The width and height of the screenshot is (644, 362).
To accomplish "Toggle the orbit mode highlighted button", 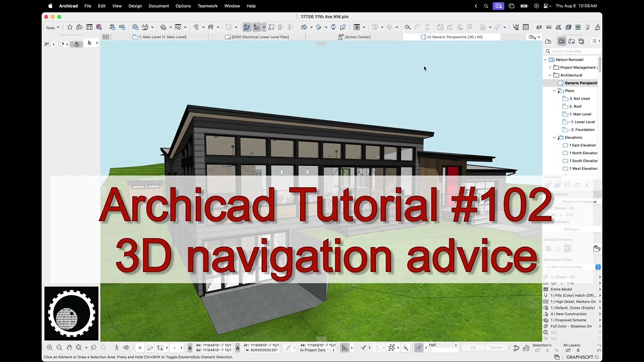I will [76, 44].
